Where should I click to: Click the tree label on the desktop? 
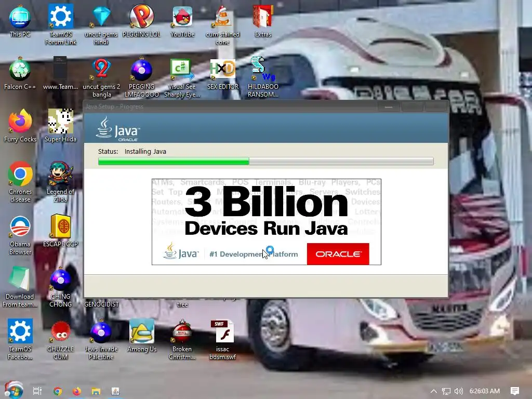point(182,304)
